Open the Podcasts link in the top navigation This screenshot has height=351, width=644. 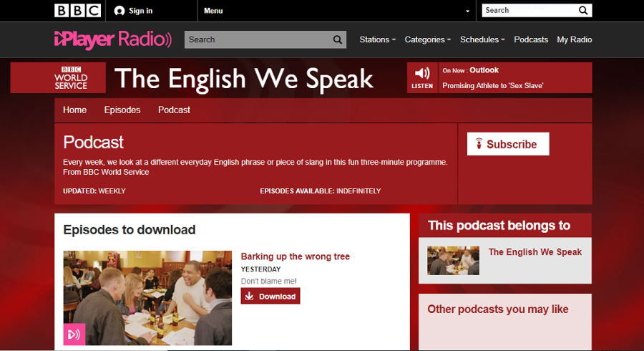(x=531, y=39)
